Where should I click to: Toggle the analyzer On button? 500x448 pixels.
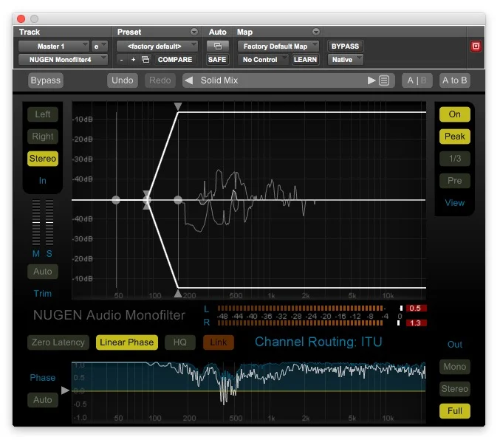click(x=455, y=114)
